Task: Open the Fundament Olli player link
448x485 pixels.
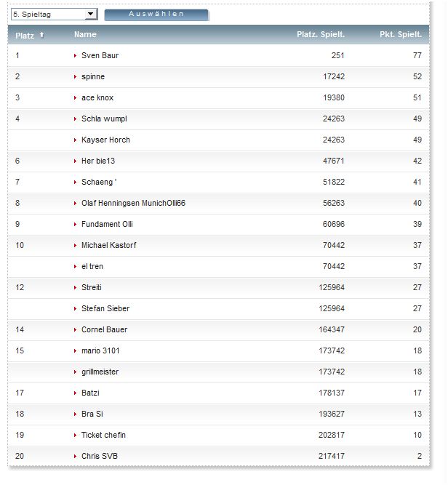Action: (107, 224)
